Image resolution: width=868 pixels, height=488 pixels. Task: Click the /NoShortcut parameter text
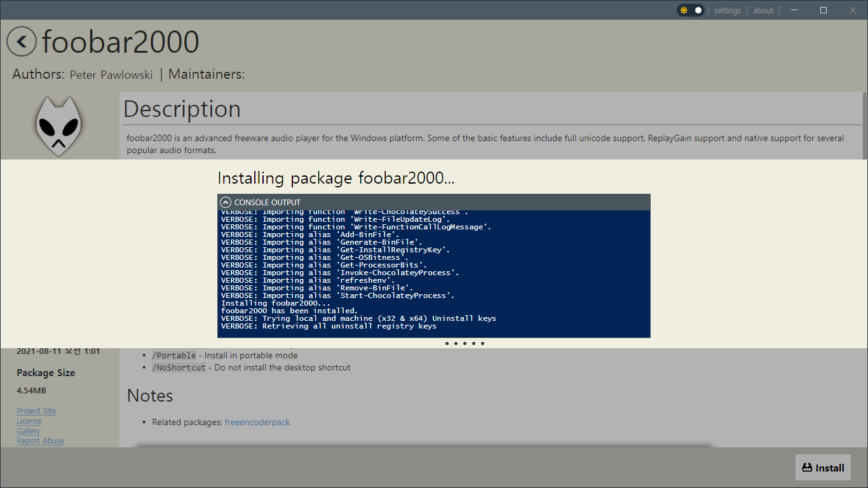[179, 367]
